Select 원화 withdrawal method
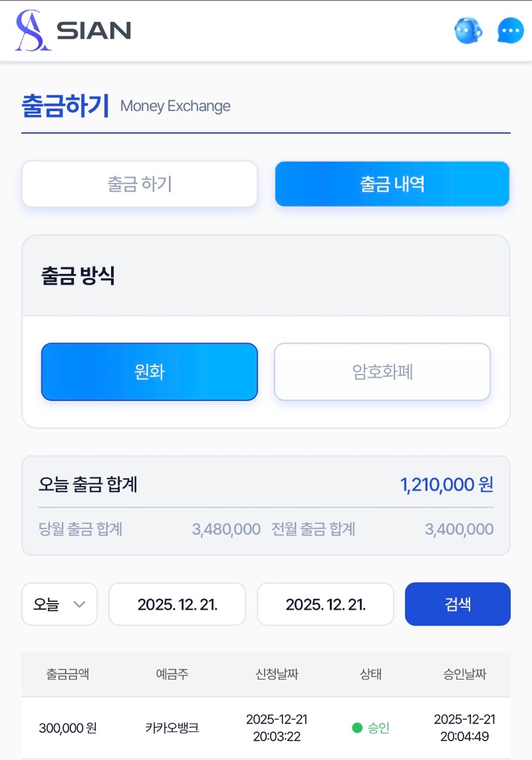This screenshot has width=532, height=760. (x=149, y=372)
